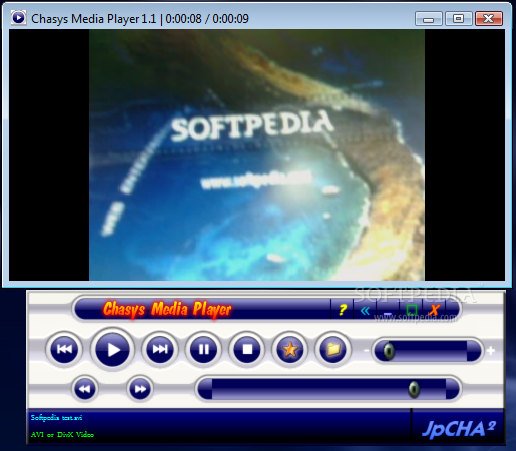Click the 'AVI or DivX Video' format text

(62, 434)
